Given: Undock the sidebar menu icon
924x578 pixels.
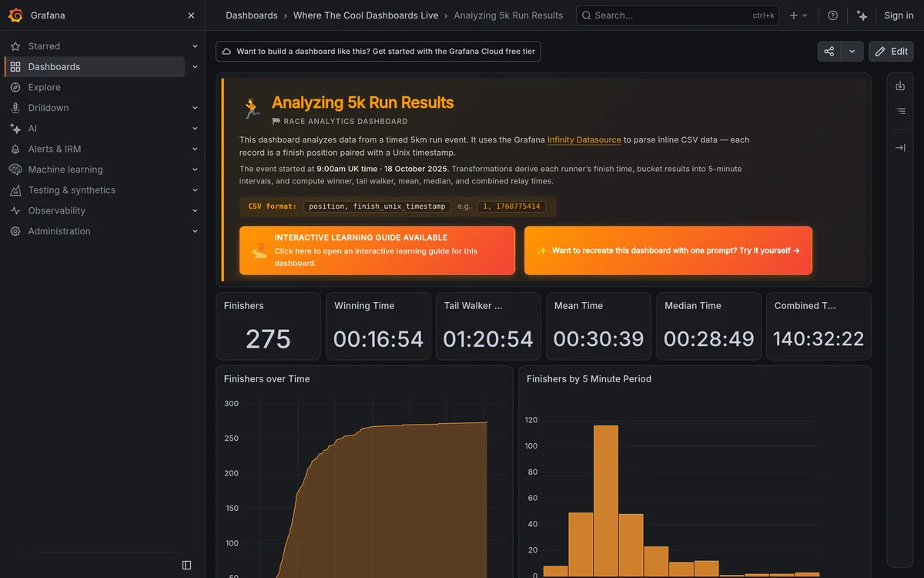Looking at the screenshot, I should (x=186, y=565).
